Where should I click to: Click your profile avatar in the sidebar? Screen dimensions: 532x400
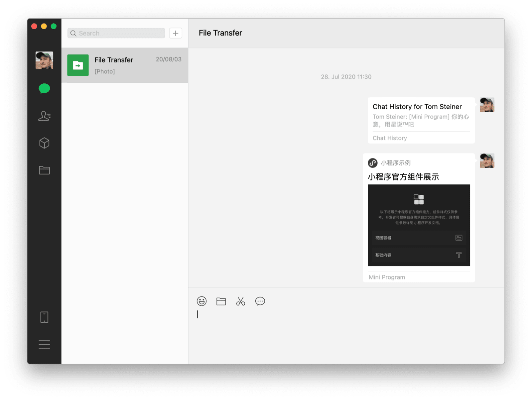point(44,60)
